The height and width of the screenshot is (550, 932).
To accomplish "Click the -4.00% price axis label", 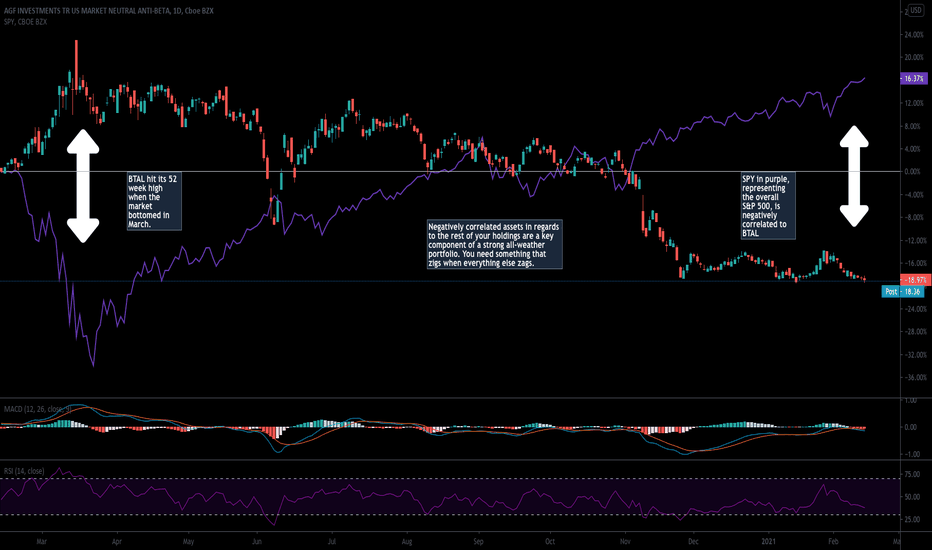I will coord(914,195).
